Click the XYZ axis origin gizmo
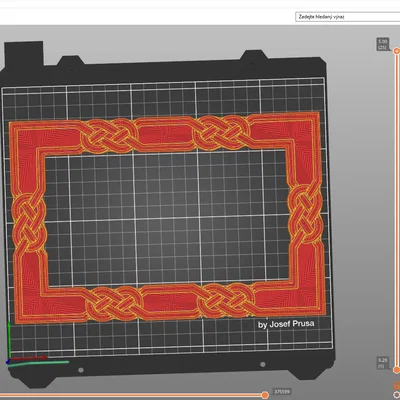Viewport: 400px width, 400px height. 8,362
